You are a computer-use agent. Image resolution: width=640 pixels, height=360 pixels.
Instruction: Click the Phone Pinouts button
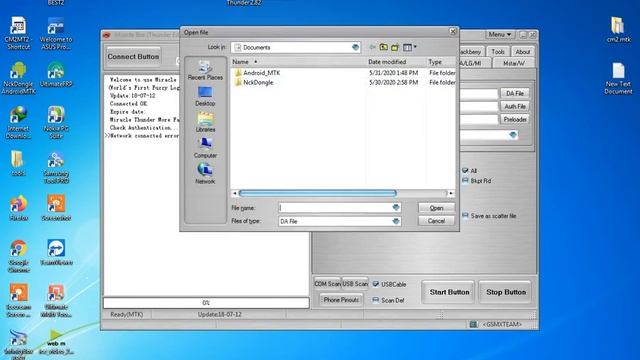click(x=341, y=300)
